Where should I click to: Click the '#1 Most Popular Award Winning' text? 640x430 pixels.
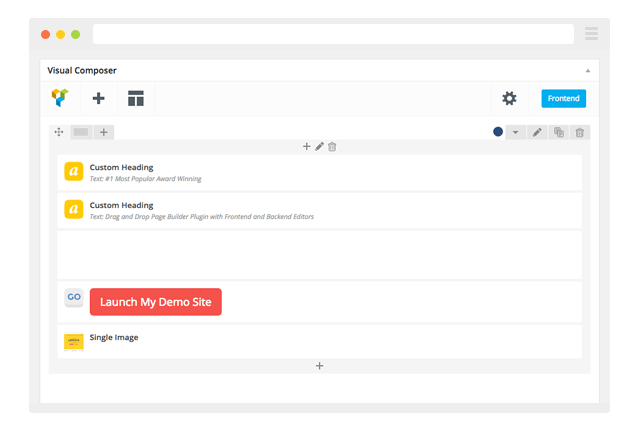(153, 179)
